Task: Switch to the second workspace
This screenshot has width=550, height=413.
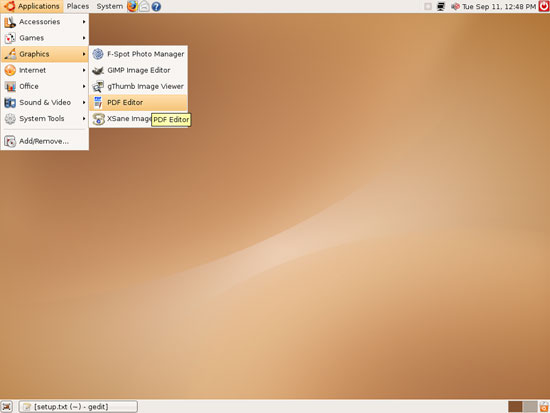Action: point(530,406)
